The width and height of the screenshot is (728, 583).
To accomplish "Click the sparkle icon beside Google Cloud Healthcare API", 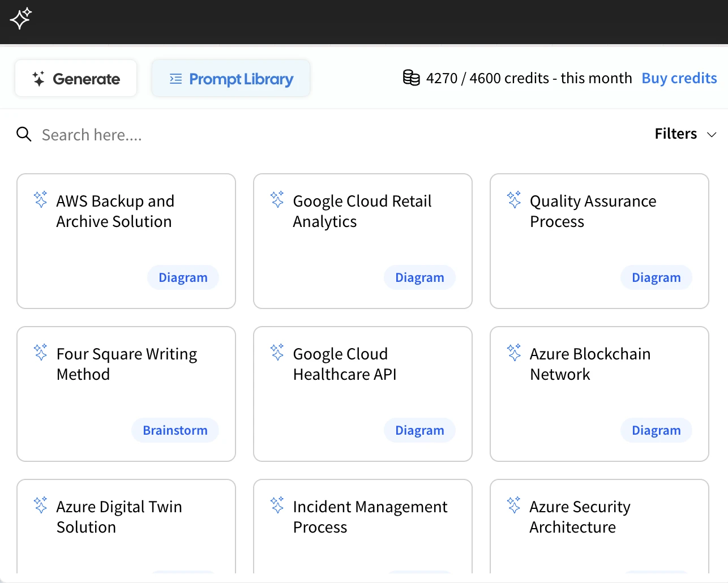I will [x=277, y=352].
